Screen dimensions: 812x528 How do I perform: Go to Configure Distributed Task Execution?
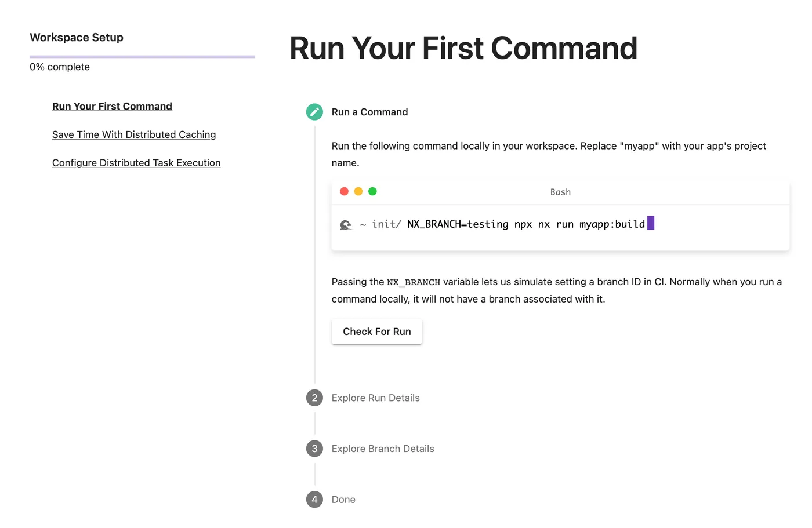(x=136, y=163)
